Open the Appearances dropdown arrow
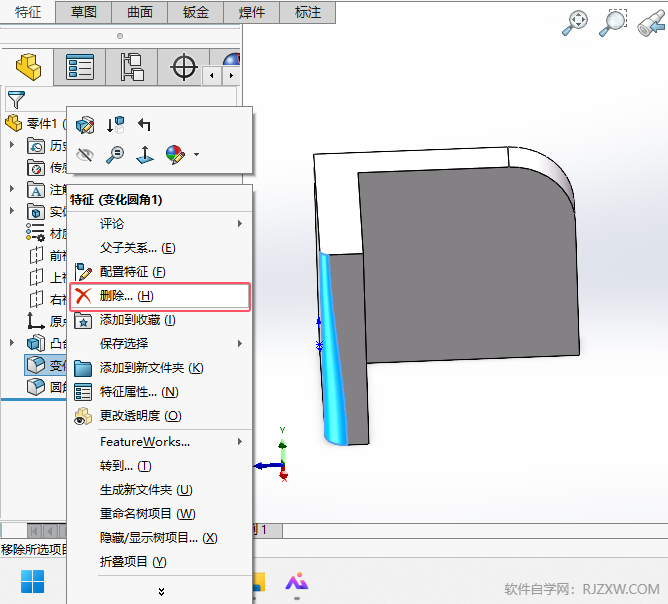The height and width of the screenshot is (604, 668). click(x=196, y=155)
